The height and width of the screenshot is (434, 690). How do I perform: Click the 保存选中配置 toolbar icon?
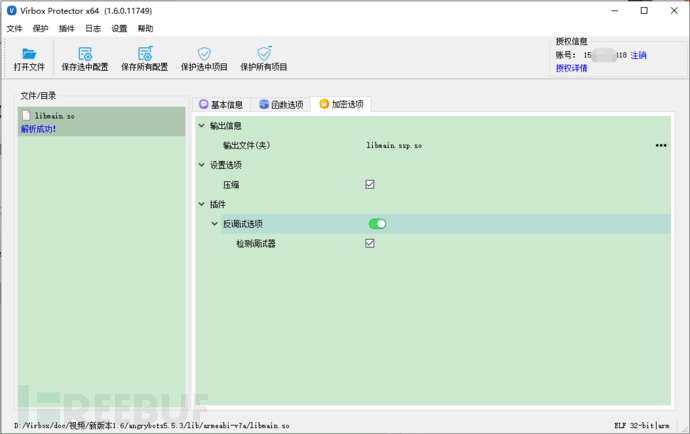[85, 54]
